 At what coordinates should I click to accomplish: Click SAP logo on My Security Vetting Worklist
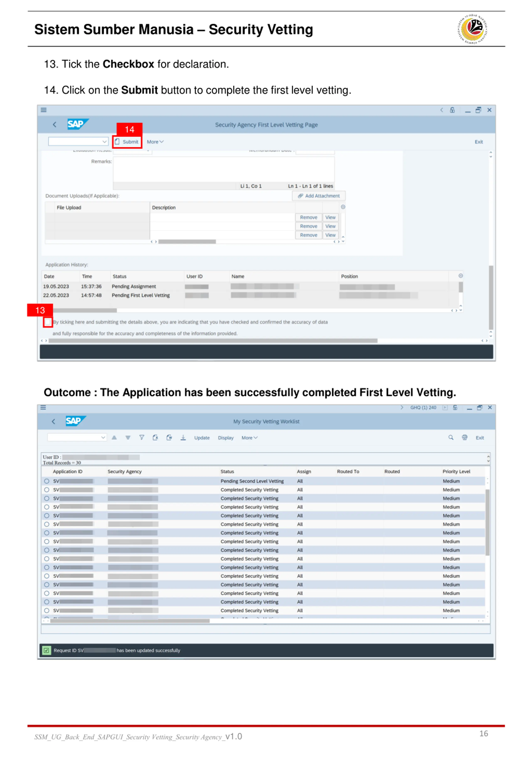[x=76, y=421]
